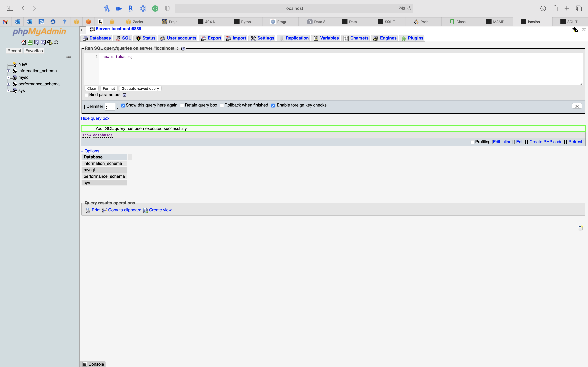Image resolution: width=588 pixels, height=367 pixels.
Task: Tick the Rollback when finished checkbox
Action: (222, 105)
